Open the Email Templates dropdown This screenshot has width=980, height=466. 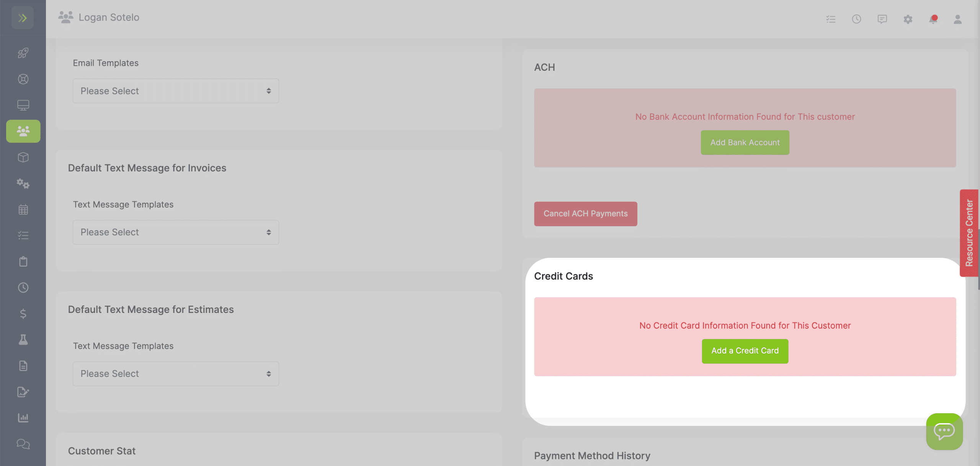pos(176,91)
